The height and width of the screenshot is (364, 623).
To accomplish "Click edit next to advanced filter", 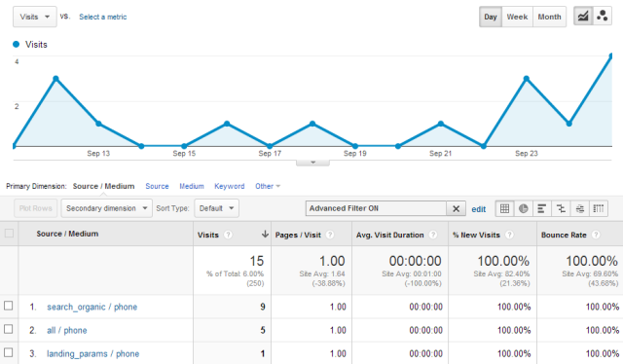I will (x=478, y=209).
